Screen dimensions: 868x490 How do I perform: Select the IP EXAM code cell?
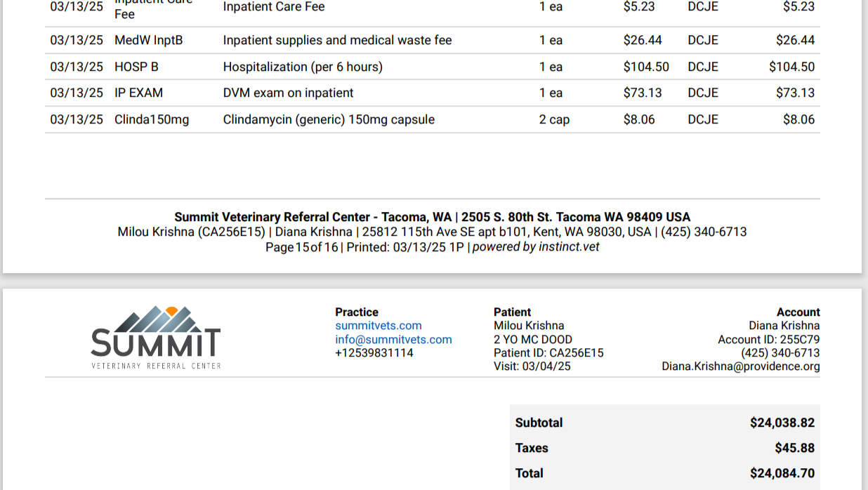click(x=138, y=93)
